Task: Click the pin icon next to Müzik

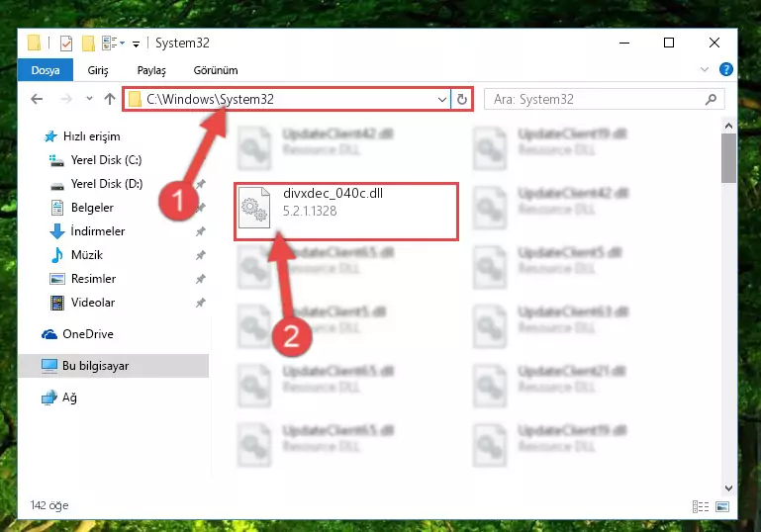Action: tap(201, 255)
